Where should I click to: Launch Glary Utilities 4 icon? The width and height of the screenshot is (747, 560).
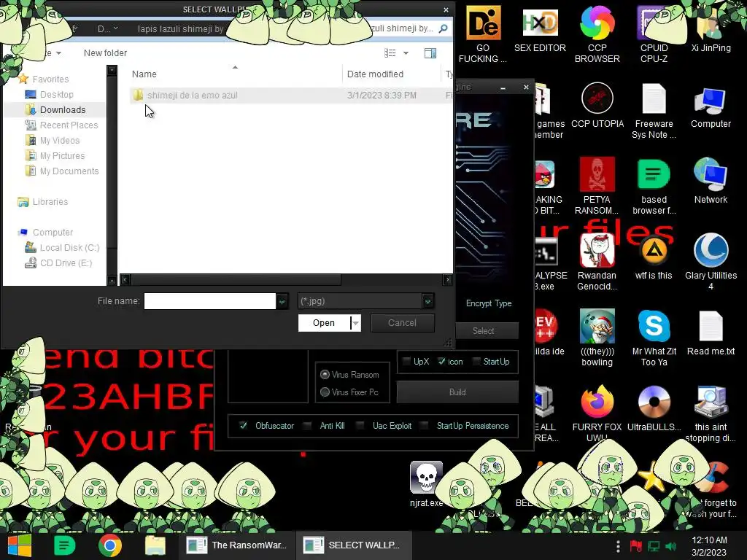(x=711, y=262)
